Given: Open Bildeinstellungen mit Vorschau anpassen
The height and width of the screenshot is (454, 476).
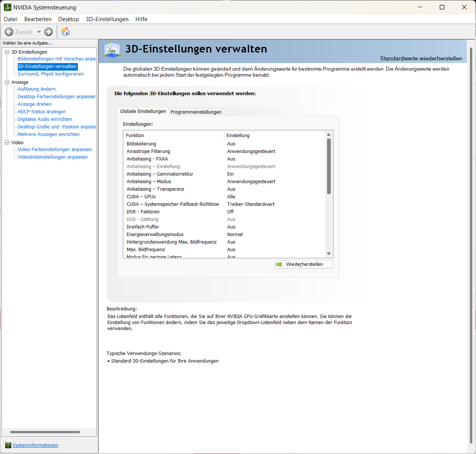Looking at the screenshot, I should coord(57,59).
